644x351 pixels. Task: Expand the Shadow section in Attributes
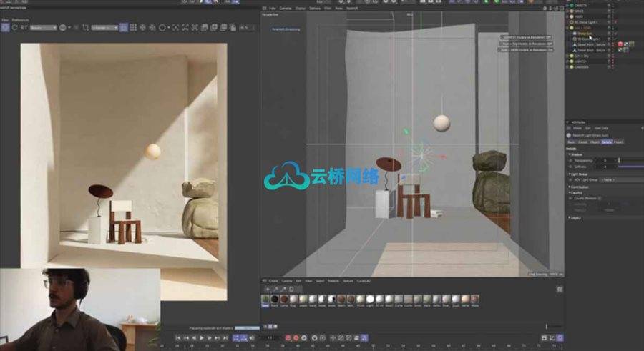[576, 154]
